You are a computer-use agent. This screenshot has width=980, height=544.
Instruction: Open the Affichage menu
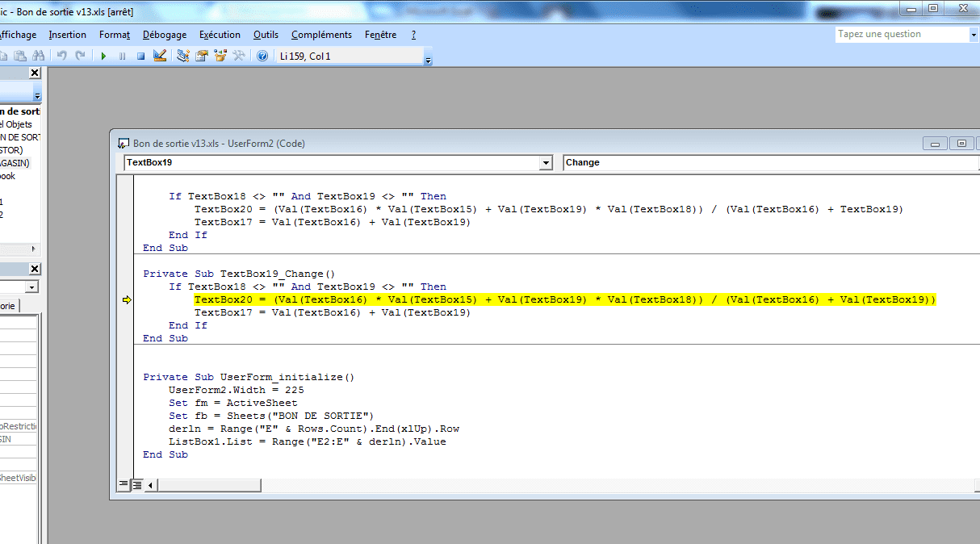coord(18,35)
